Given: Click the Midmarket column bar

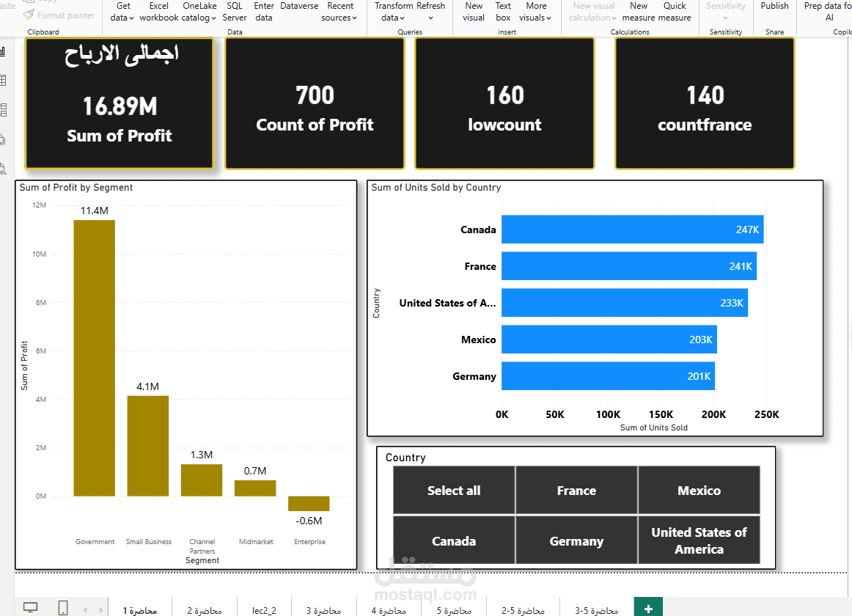Looking at the screenshot, I should (255, 488).
